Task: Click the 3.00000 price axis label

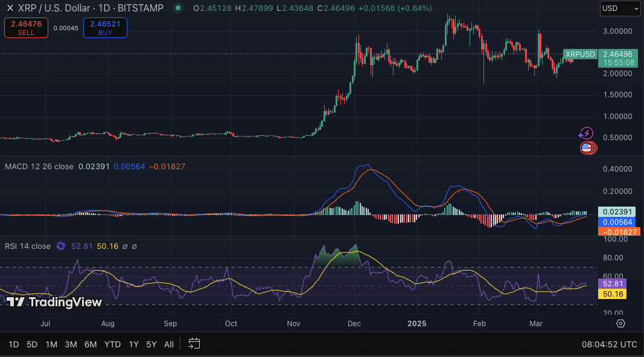Action: (617, 31)
